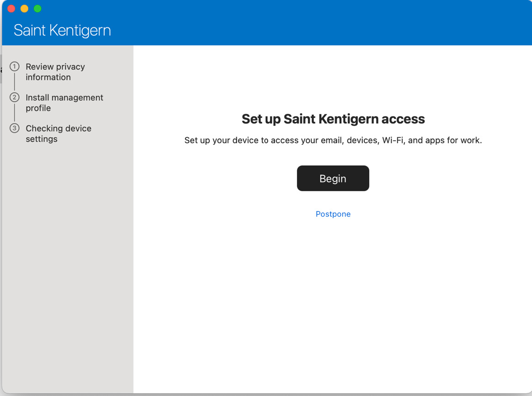Close the window with the red button

coord(11,9)
